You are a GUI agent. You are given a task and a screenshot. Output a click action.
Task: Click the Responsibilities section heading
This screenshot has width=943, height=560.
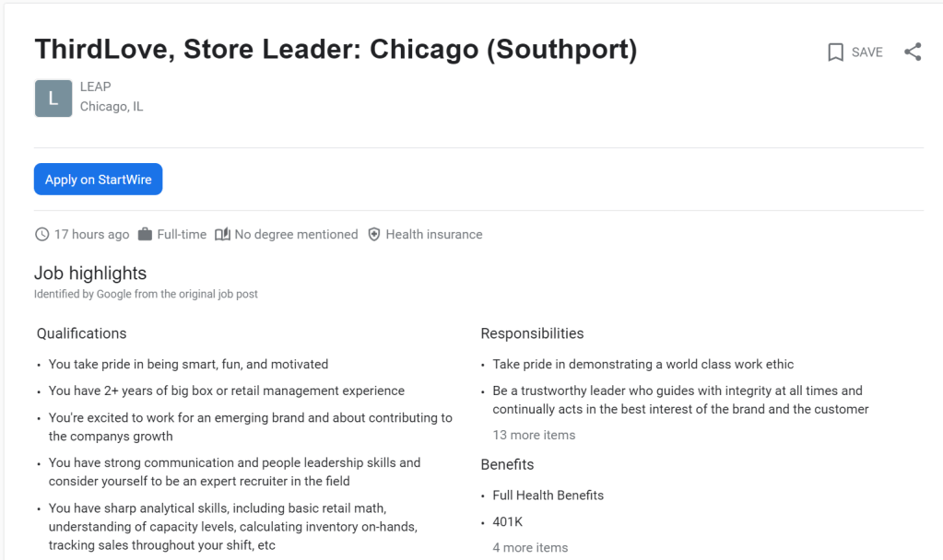coord(532,333)
